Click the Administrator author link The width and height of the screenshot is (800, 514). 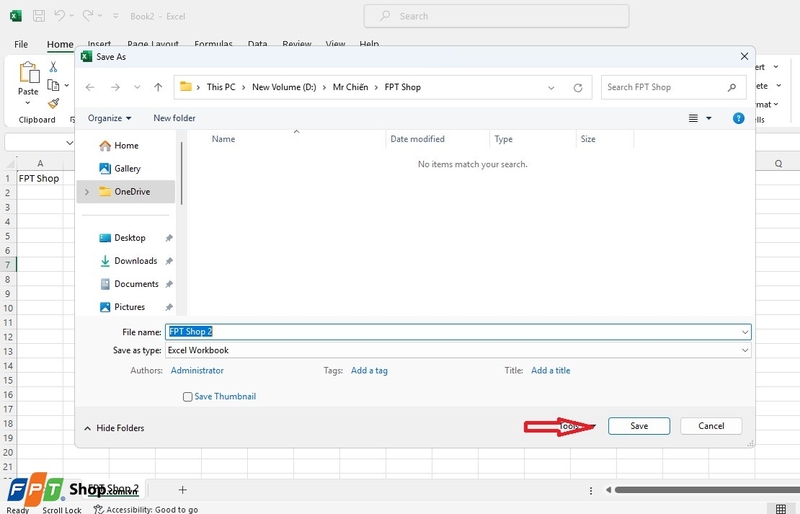[x=197, y=371]
